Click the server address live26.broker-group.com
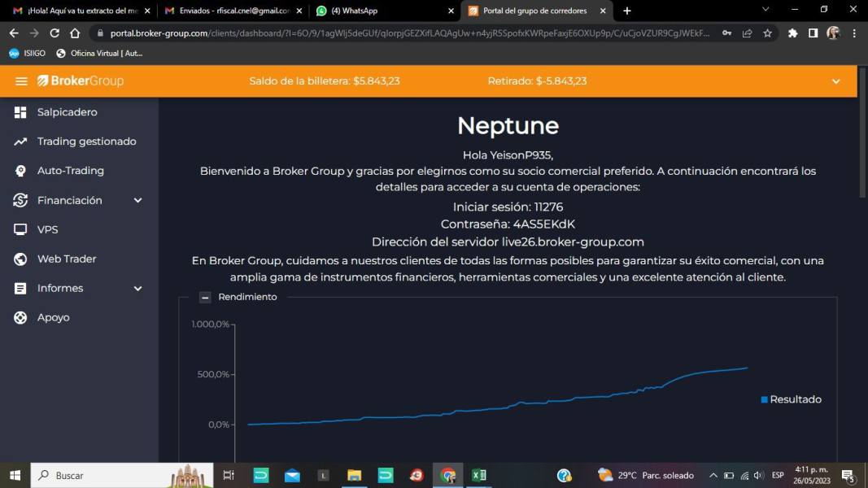Viewport: 868px width, 488px height. 573,242
